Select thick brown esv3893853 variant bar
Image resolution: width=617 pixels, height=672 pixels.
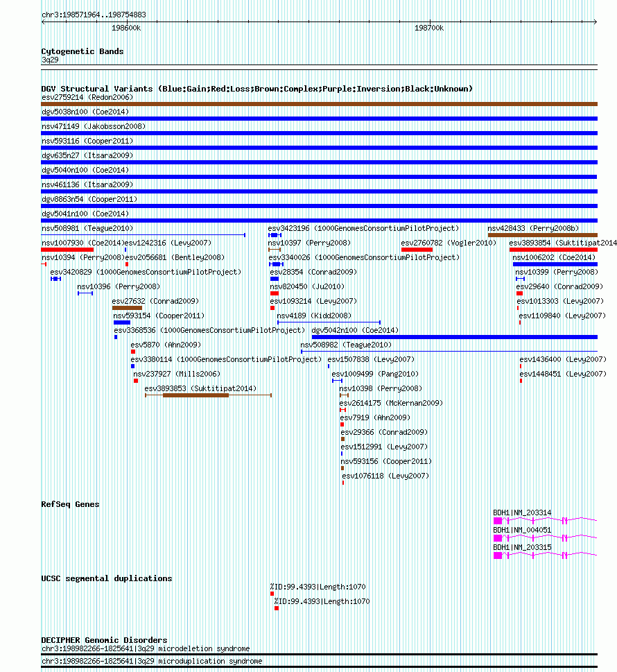click(195, 395)
